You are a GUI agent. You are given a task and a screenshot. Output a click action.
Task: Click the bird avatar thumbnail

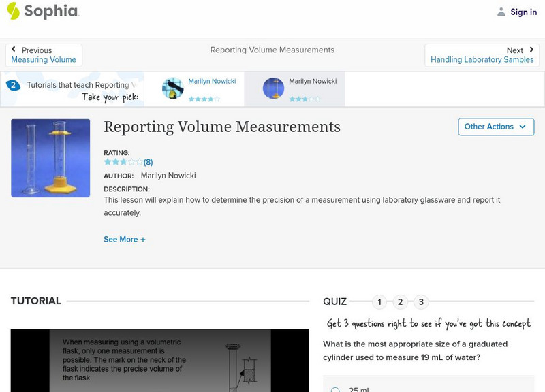coord(173,88)
